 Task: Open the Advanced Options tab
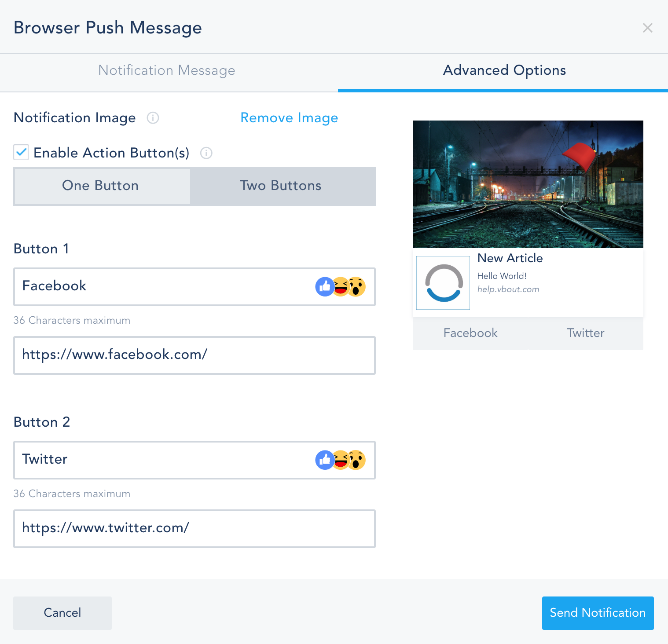point(504,70)
